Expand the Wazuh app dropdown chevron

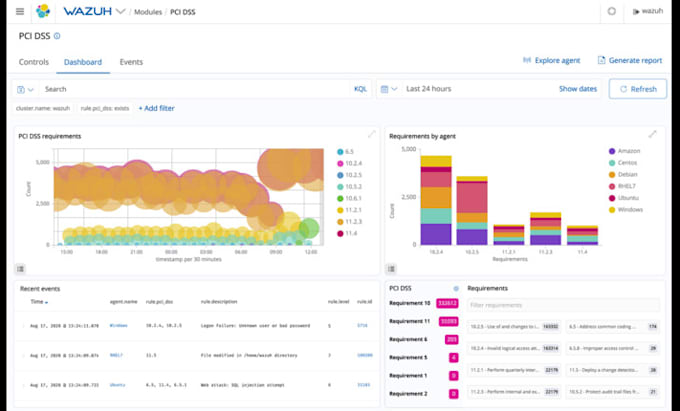pyautogui.click(x=121, y=11)
